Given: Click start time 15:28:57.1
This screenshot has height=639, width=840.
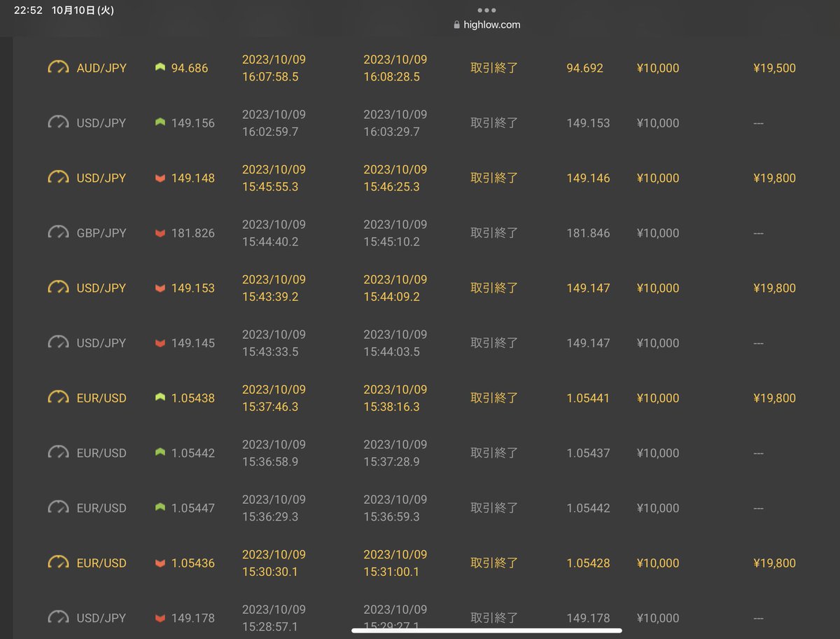Looking at the screenshot, I should [270, 626].
